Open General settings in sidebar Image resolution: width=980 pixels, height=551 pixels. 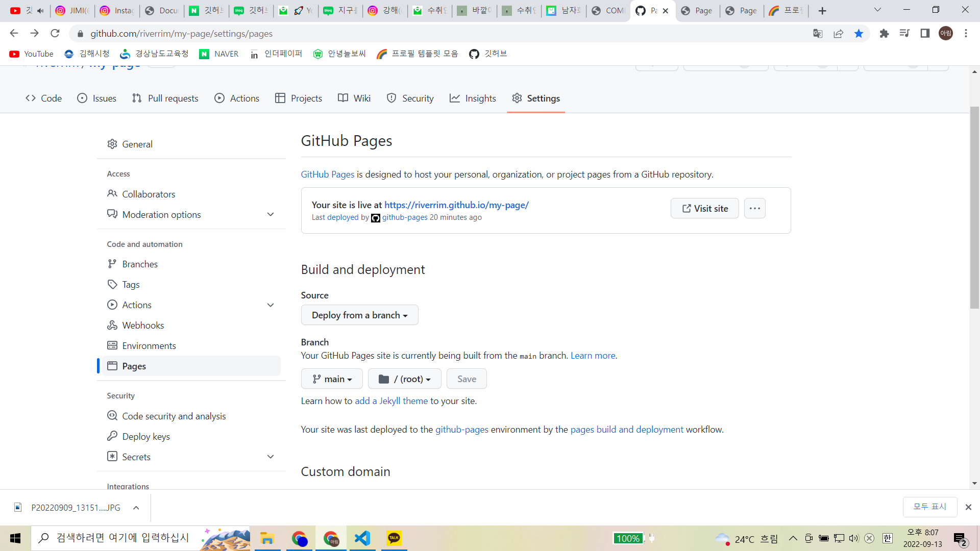point(191,144)
